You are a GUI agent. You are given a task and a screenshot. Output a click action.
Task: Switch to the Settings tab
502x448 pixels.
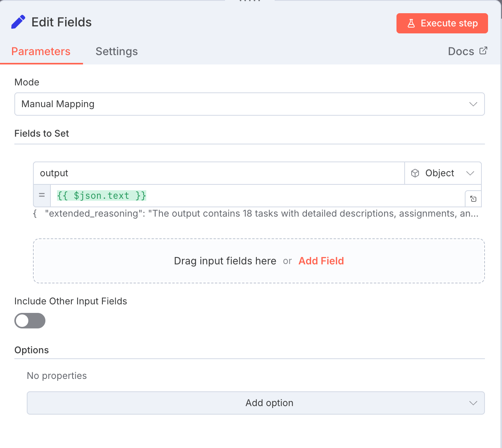pyautogui.click(x=116, y=51)
